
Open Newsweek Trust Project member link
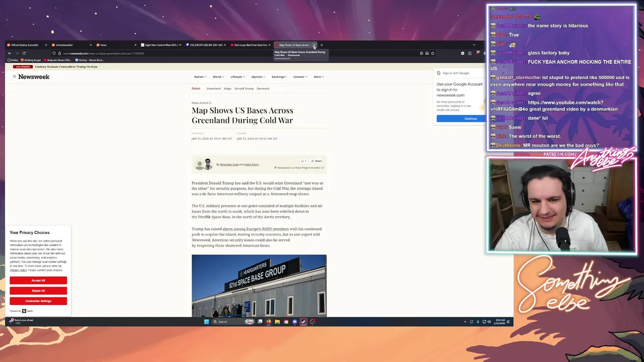pos(299,168)
